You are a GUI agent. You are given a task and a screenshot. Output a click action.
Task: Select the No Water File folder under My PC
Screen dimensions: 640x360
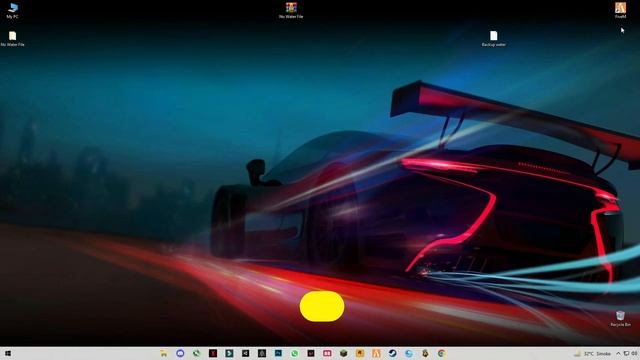tap(12, 38)
